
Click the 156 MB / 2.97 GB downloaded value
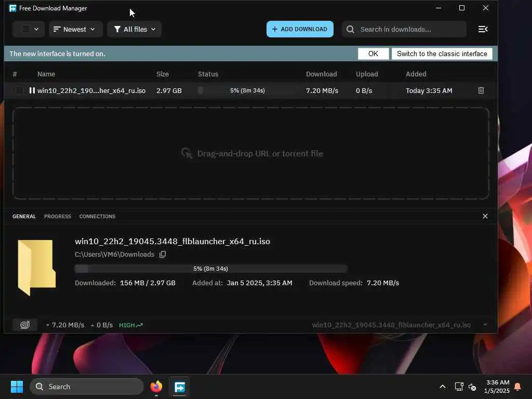(x=148, y=283)
